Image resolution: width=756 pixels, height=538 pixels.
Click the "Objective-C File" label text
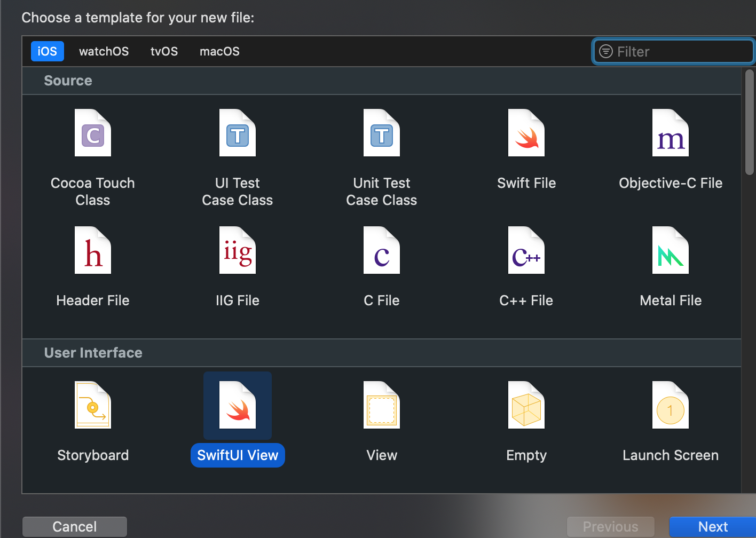(x=671, y=183)
